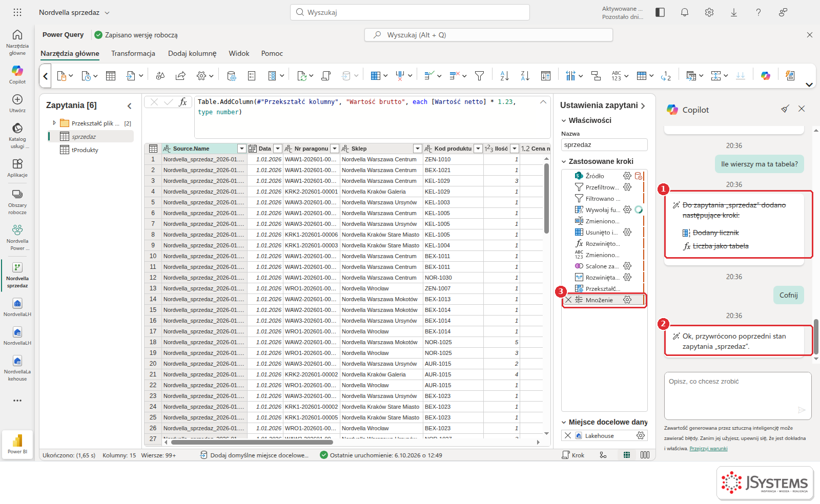The height and width of the screenshot is (504, 820).
Task: Click the Przejrzyj warunki link
Action: (x=708, y=448)
